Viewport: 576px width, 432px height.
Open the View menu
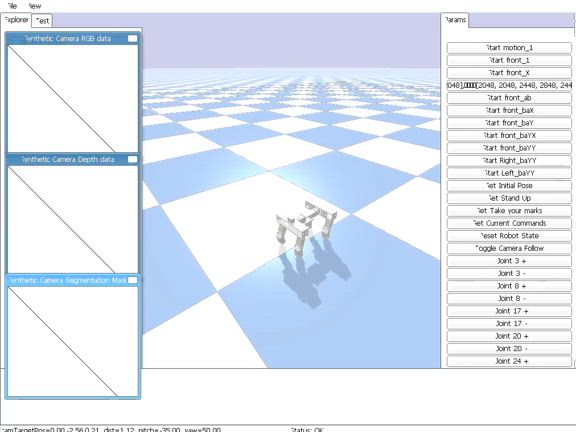[35, 6]
